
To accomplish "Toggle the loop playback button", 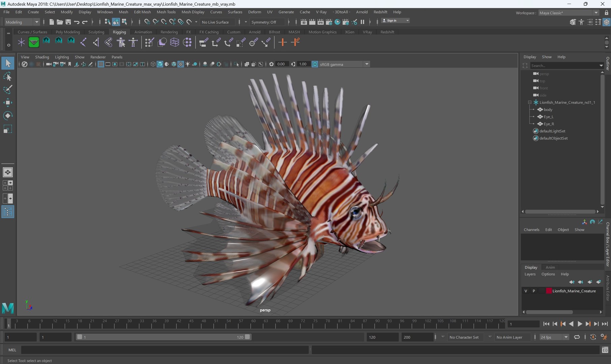I will click(x=577, y=337).
